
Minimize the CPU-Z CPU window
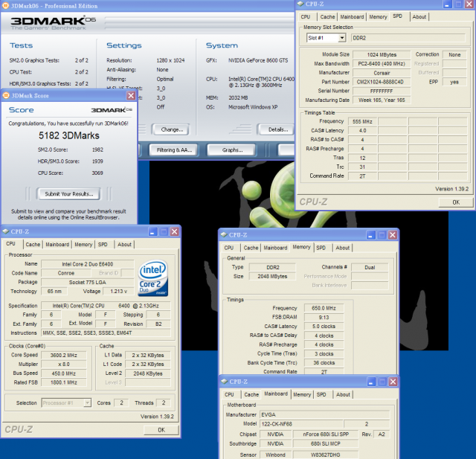click(152, 231)
